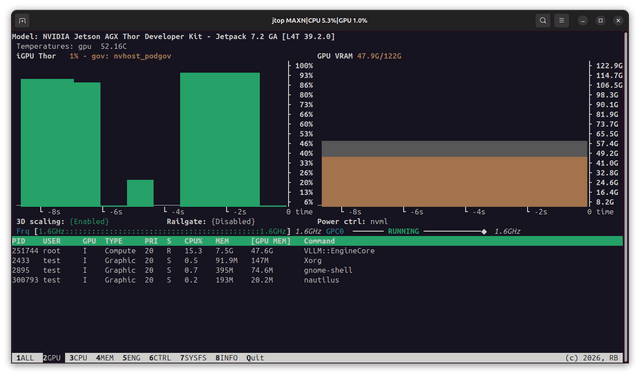Go to the 4MEM tab
Viewport: 640px width, 376px height.
point(105,358)
